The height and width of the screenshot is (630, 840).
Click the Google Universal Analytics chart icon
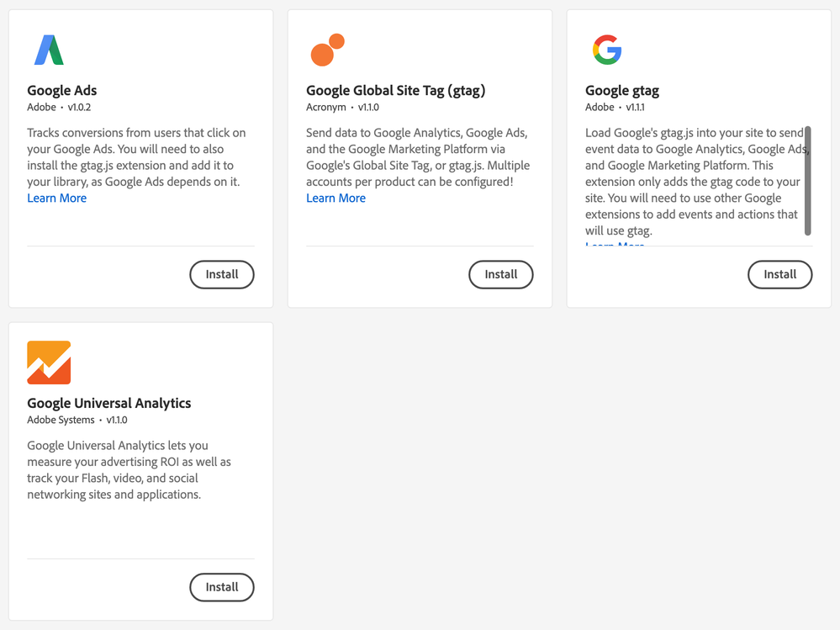49,363
